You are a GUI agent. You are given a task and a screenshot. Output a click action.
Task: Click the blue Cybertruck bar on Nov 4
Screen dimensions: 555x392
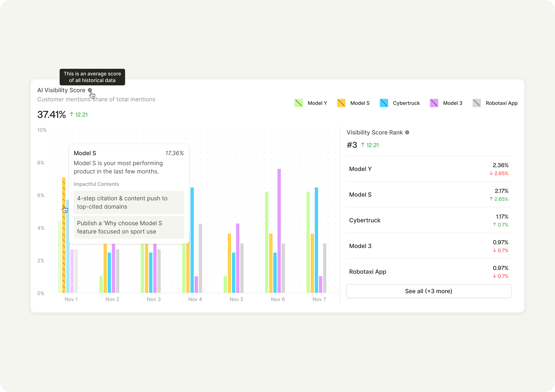pyautogui.click(x=192, y=240)
